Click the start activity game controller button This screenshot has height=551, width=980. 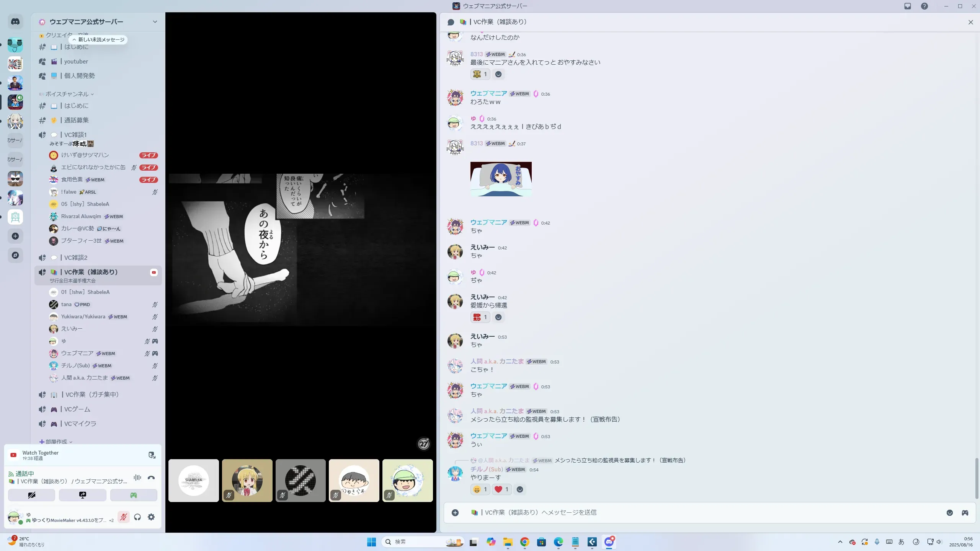point(133,495)
